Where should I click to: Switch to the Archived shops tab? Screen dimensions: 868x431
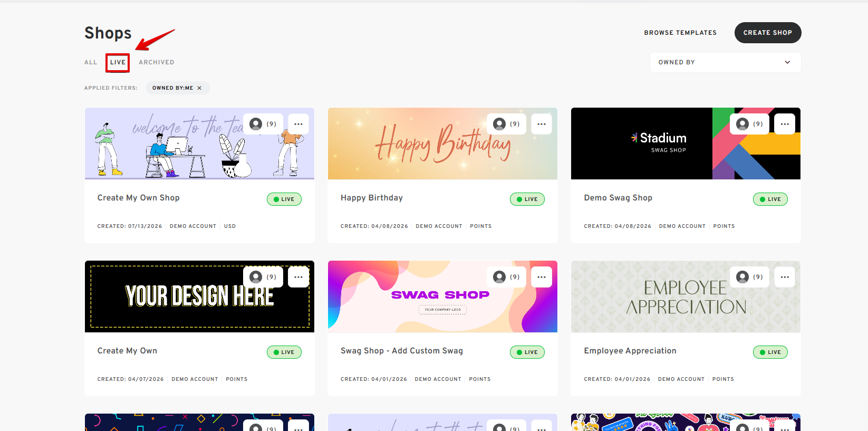(x=157, y=62)
